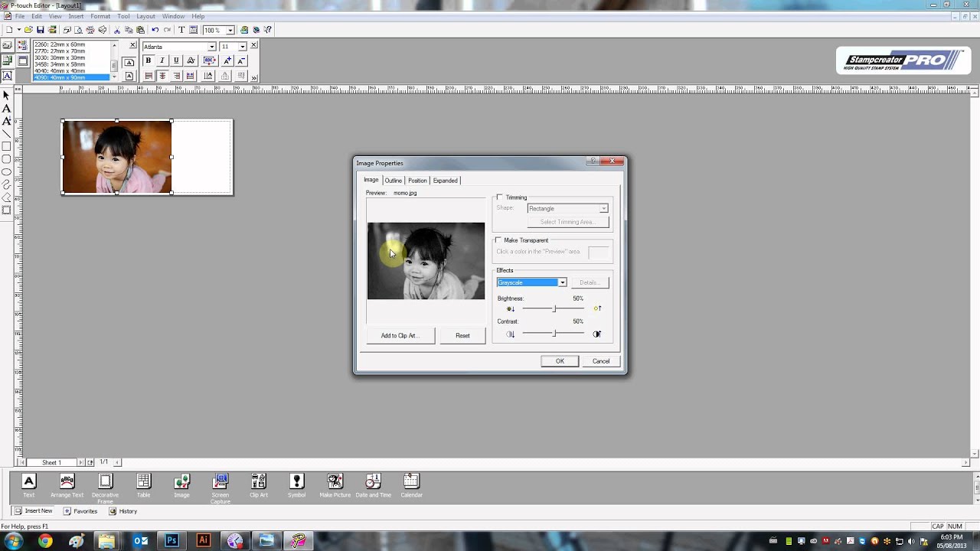Open the Effects Grayscale dropdown
Screen dimensions: 980x551
562,282
